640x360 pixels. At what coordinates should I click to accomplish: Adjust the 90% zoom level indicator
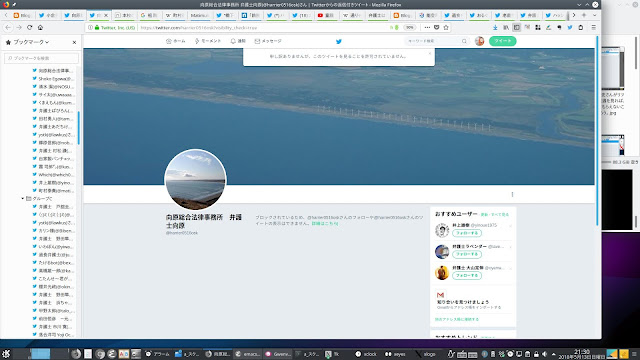[409, 27]
